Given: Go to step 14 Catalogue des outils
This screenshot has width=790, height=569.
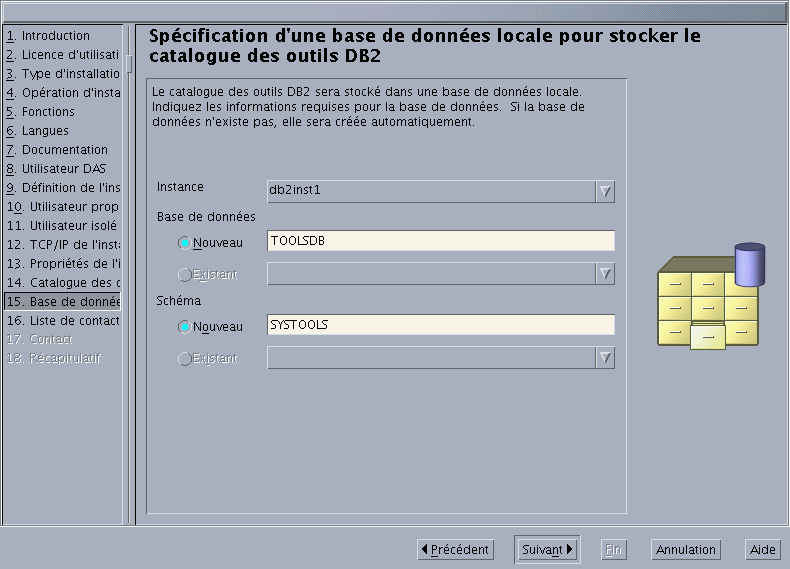Looking at the screenshot, I should tap(62, 283).
